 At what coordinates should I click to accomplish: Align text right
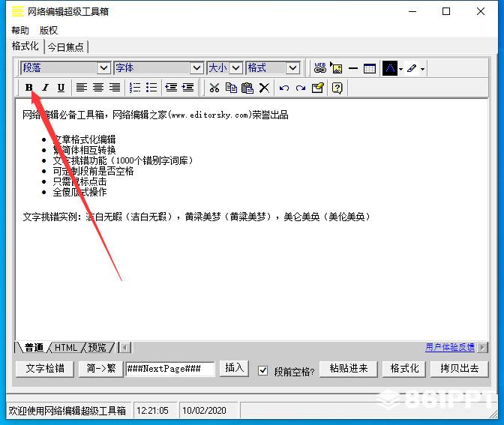[x=115, y=88]
